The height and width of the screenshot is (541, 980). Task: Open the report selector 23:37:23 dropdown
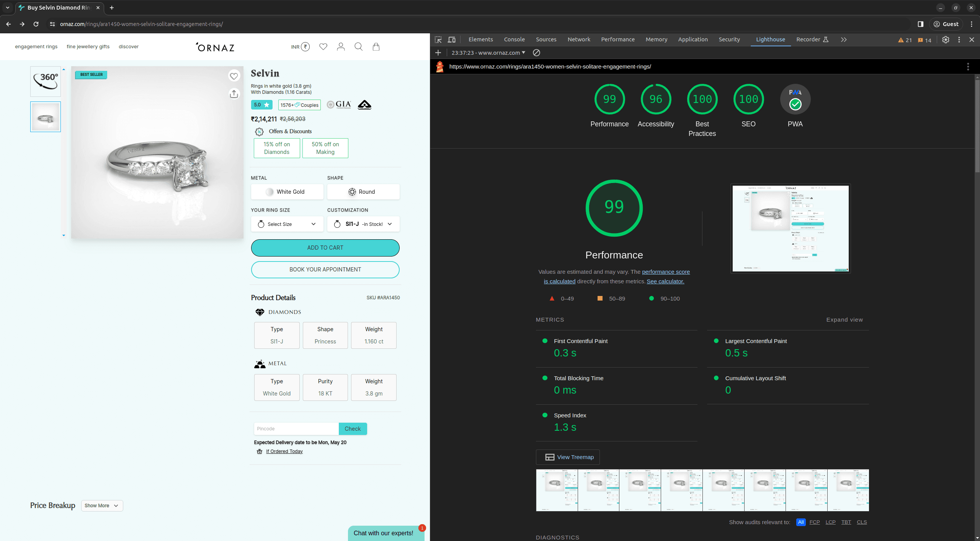[x=488, y=53]
